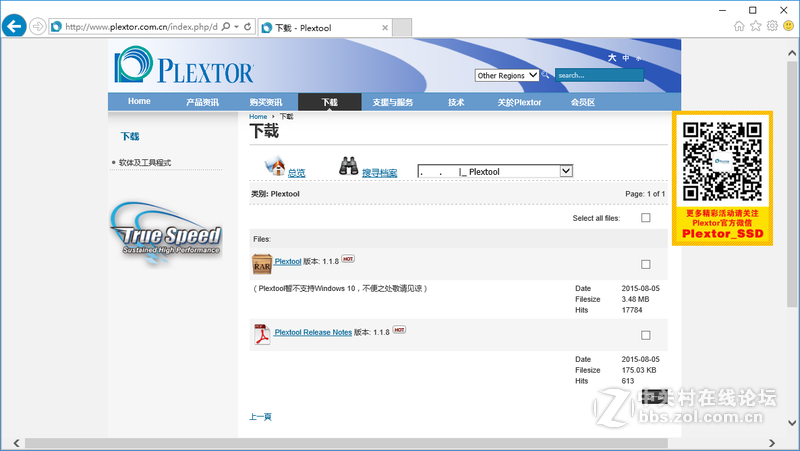Tick the Plextool Release Notes checkbox
Viewport: 800px width, 451px height.
646,335
